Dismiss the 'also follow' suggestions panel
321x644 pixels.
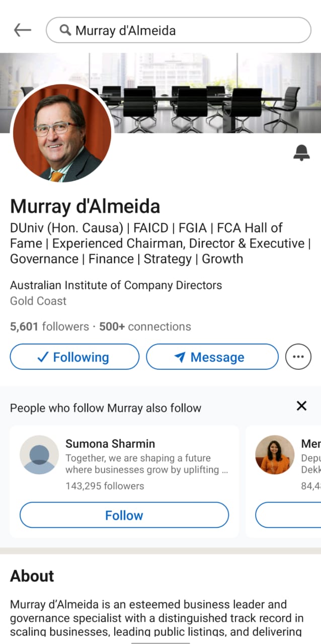point(301,406)
